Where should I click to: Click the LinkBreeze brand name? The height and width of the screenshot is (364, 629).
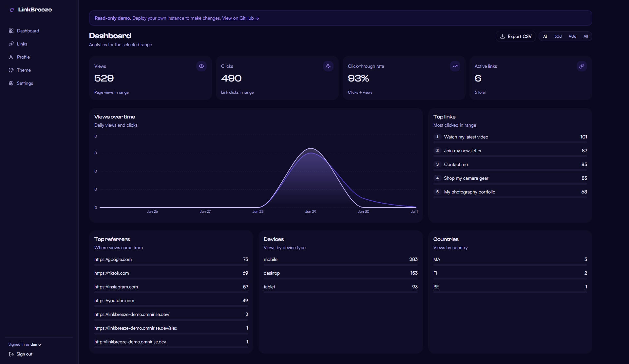[x=35, y=10]
